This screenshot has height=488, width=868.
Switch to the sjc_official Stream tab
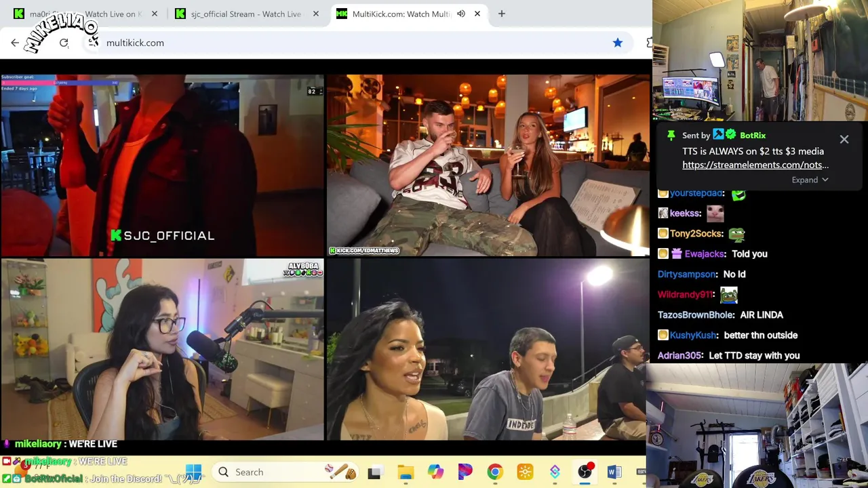point(245,14)
